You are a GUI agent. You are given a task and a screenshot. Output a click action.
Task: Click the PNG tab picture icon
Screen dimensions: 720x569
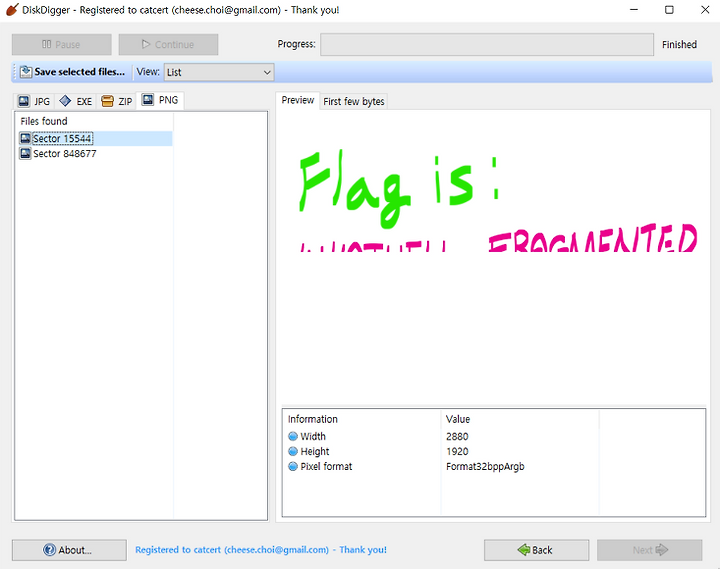click(x=148, y=99)
